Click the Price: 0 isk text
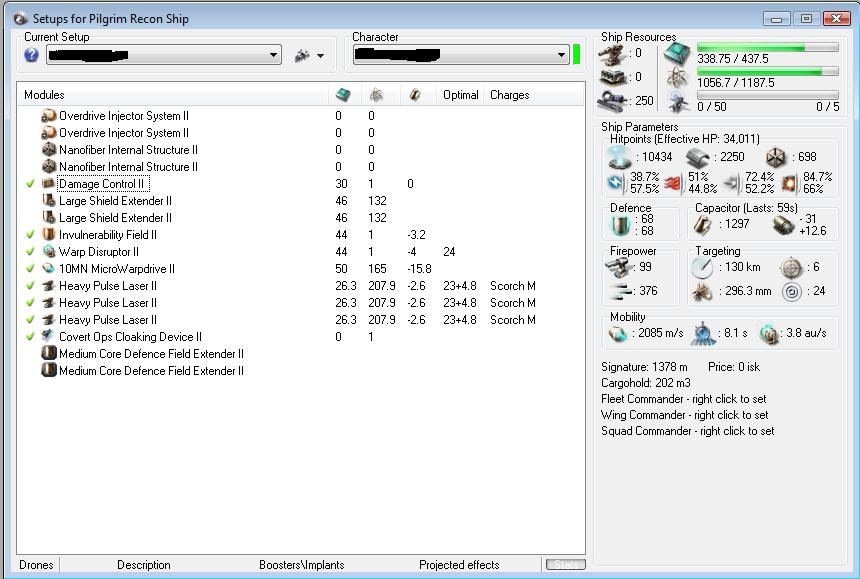 click(x=734, y=367)
